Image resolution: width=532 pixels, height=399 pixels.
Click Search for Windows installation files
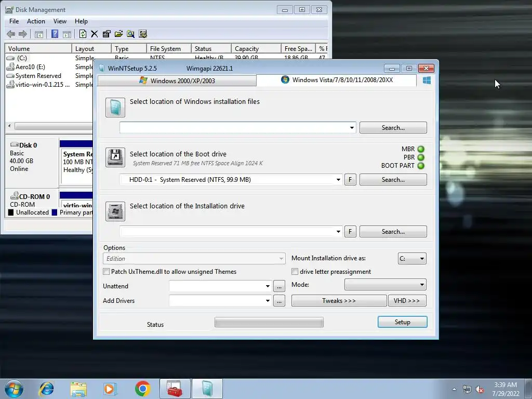coord(393,128)
